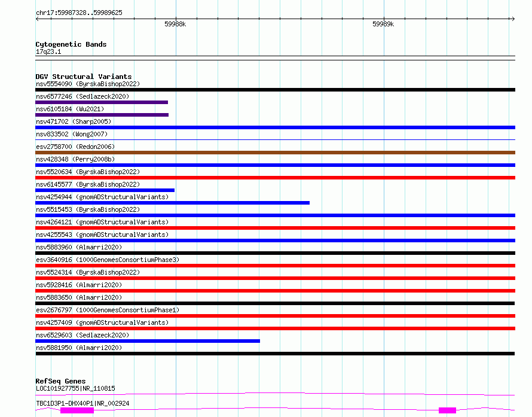Open the nsv833502 (Wong2007) label
Image resolution: width=532 pixels, height=417 pixels.
point(72,134)
